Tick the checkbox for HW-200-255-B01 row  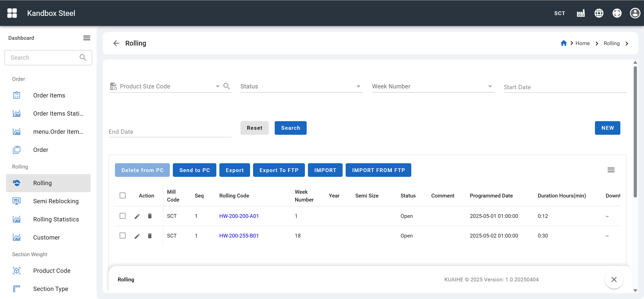click(x=123, y=236)
